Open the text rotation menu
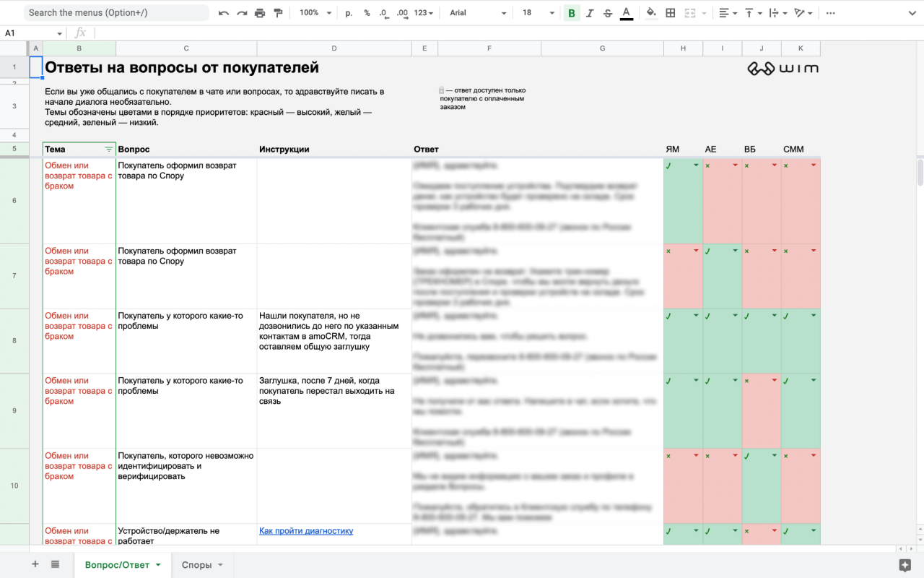Viewport: 924px width, 578px height. (803, 13)
